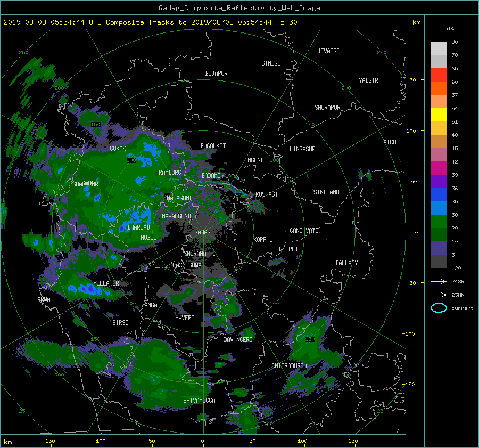Click the DAVANGERI city label
The height and width of the screenshot is (448, 479).
[238, 340]
